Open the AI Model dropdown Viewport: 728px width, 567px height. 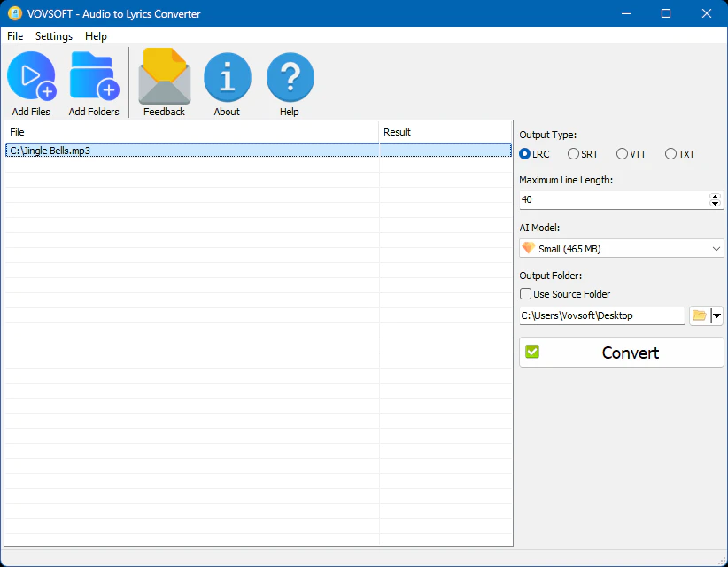[621, 249]
